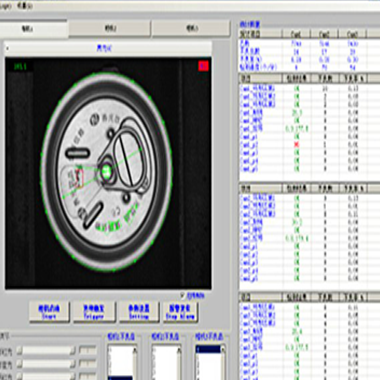Click the Start camera button
Image resolution: width=380 pixels, height=380 pixels.
(x=49, y=312)
